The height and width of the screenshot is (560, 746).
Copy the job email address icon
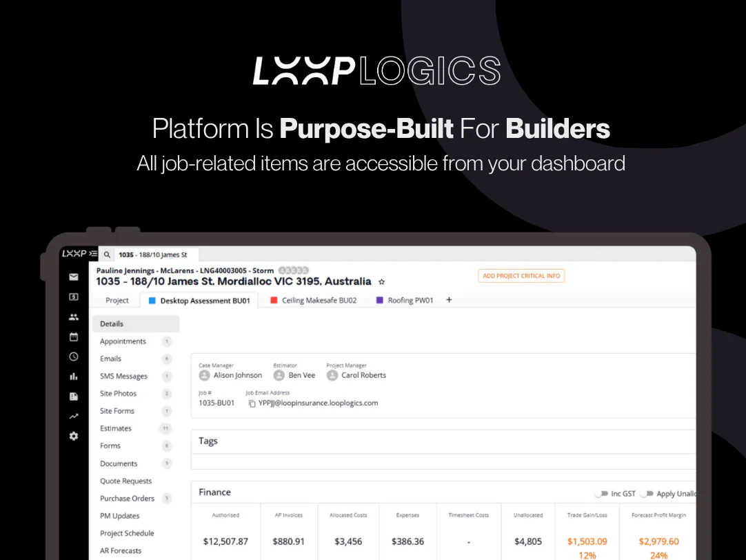252,403
